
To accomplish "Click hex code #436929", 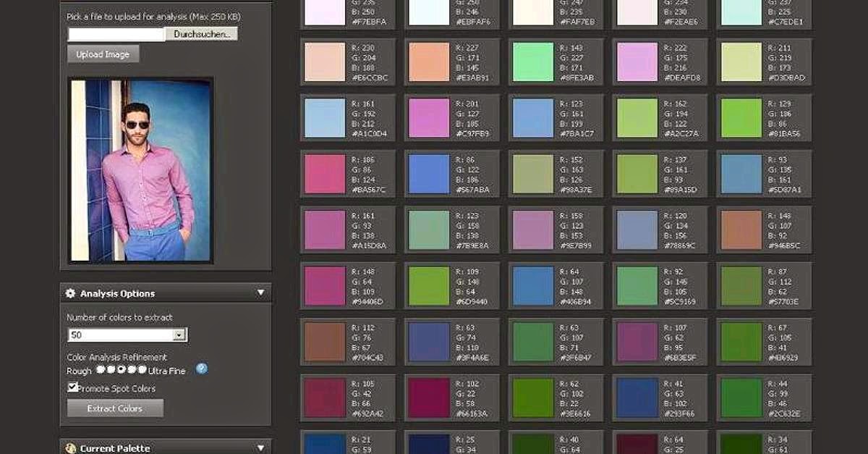I will tap(783, 358).
